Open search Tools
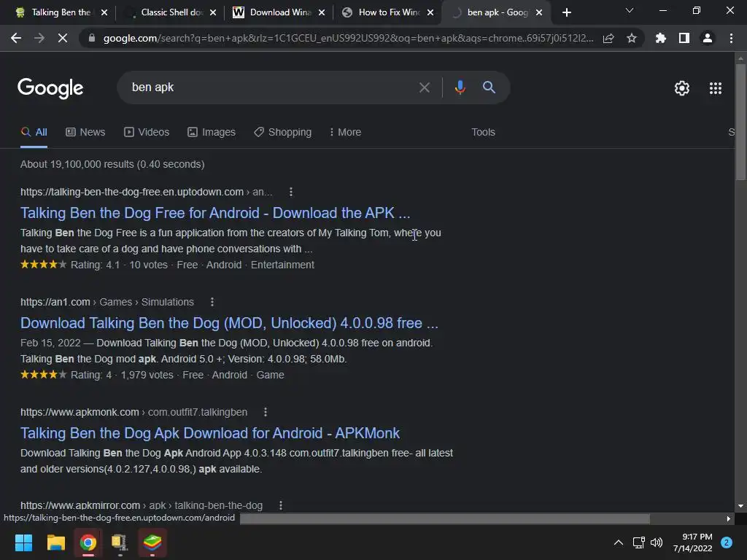The image size is (747, 560). click(483, 132)
